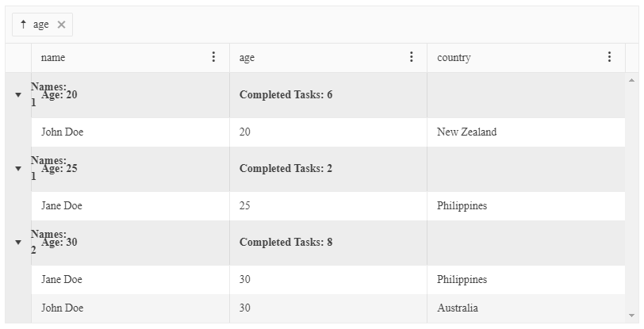Image resolution: width=644 pixels, height=329 pixels.
Task: Collapse the Age: 20 group
Action: click(x=18, y=95)
